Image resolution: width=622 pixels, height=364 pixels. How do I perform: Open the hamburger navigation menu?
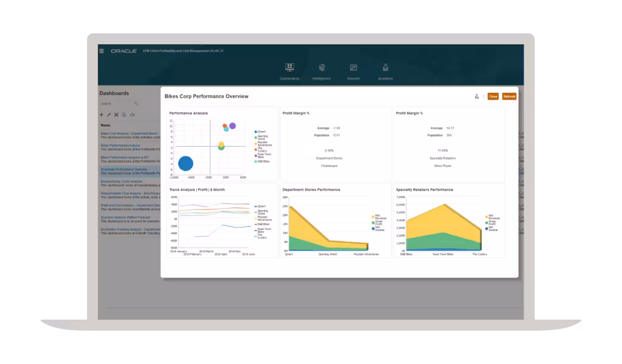click(101, 51)
